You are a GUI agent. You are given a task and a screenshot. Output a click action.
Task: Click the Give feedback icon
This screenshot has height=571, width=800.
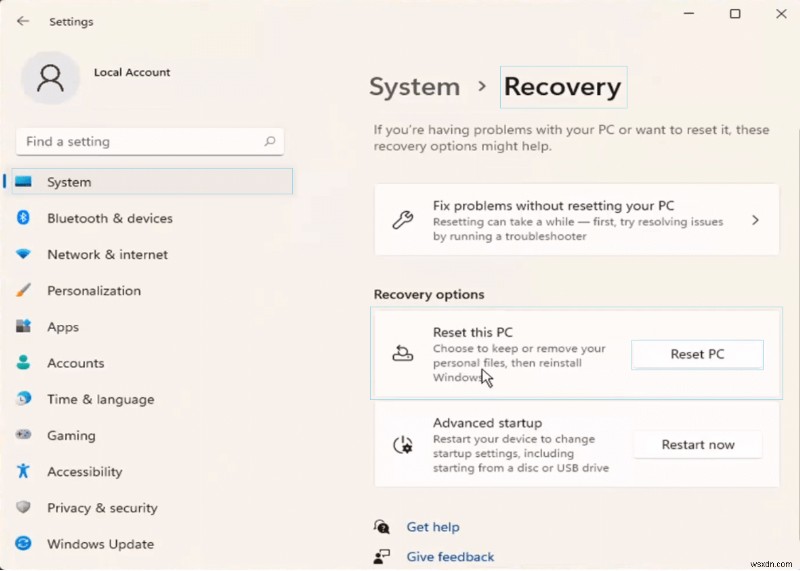coord(382,556)
